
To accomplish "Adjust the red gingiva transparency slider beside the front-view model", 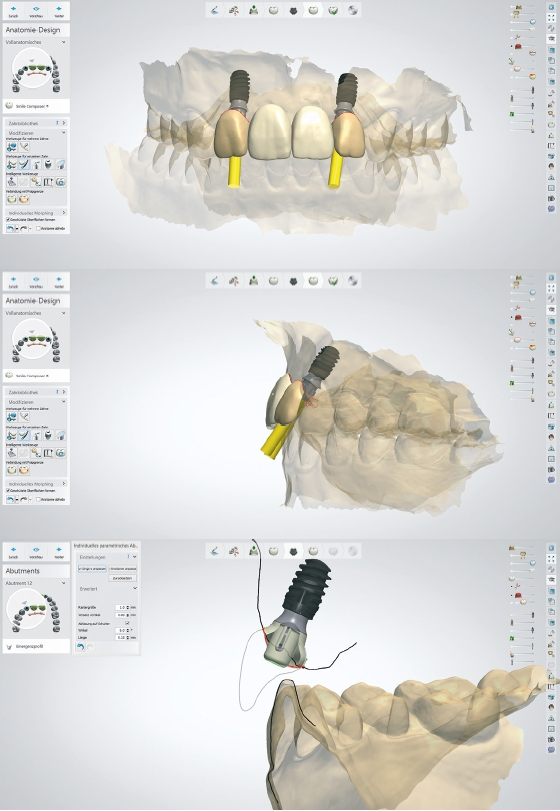I will click(x=524, y=47).
